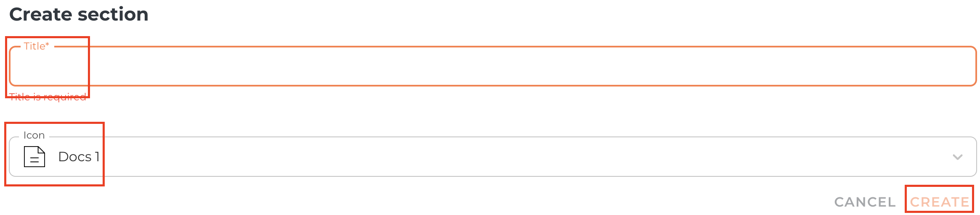980x215 pixels.
Task: Click the page icon beside Docs 1
Action: 34,157
